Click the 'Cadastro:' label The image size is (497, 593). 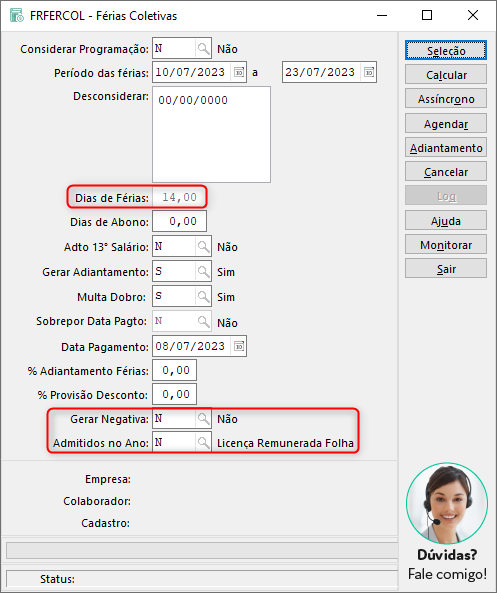(x=106, y=523)
